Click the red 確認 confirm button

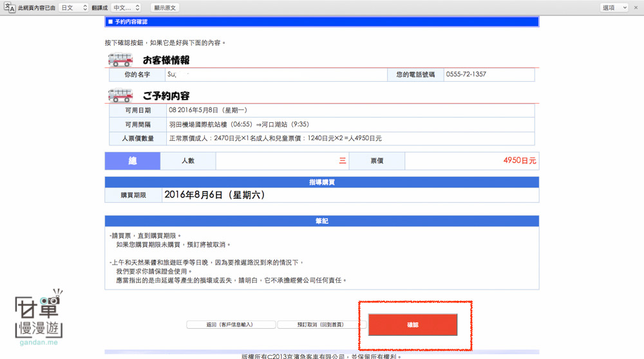tap(413, 324)
